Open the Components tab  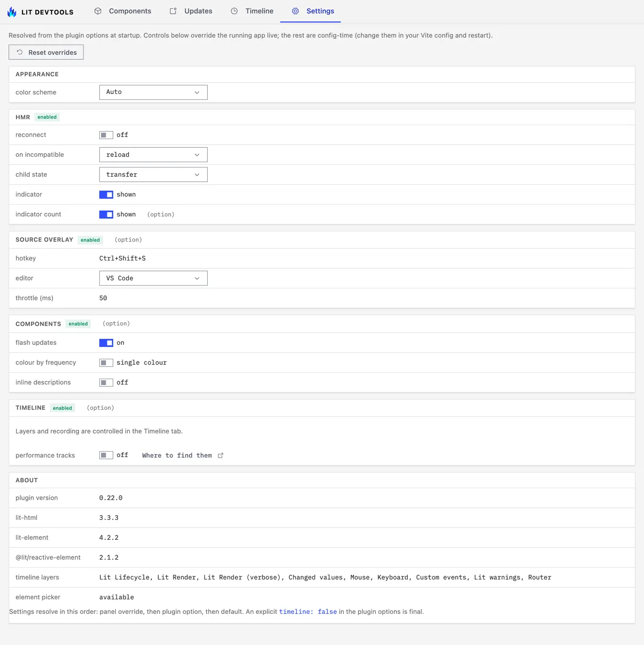[x=123, y=11]
